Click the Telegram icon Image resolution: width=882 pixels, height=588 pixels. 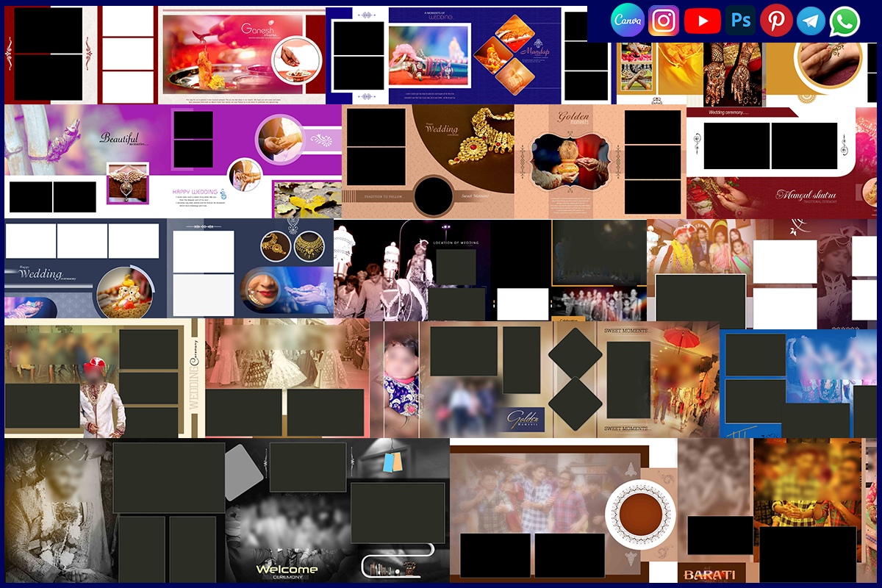click(x=811, y=21)
